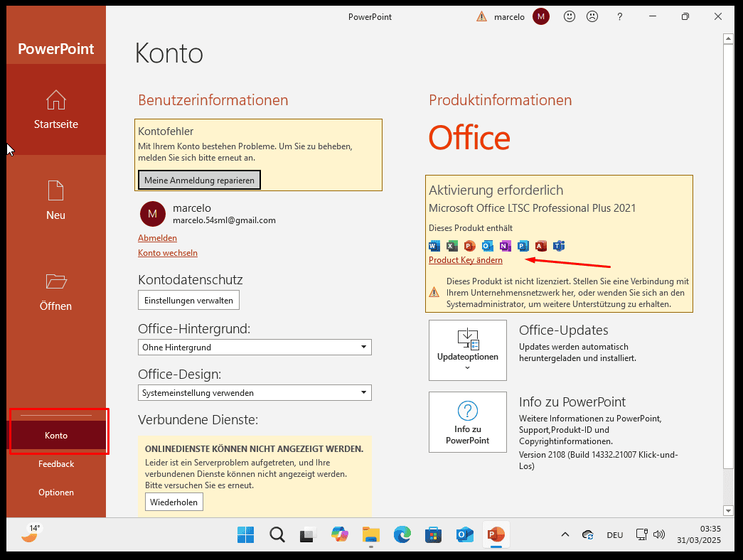Open Microsoft Edge from the taskbar
The height and width of the screenshot is (560, 743).
click(402, 534)
